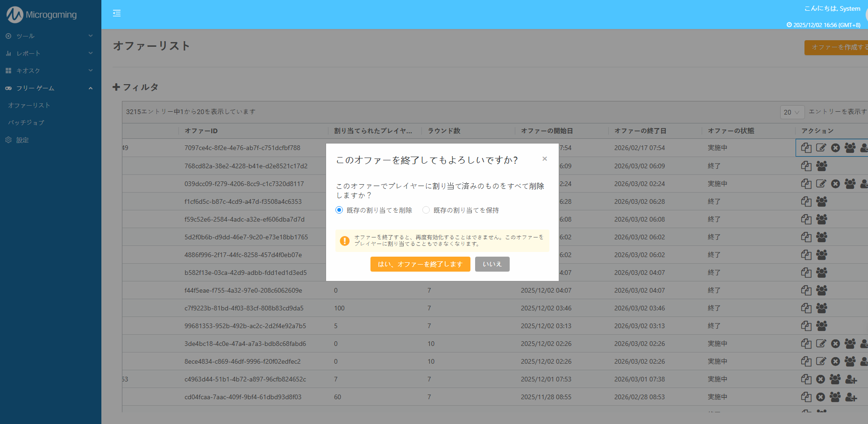Collapse the ツール sidebar menu
The width and height of the screenshot is (868, 424).
pos(25,36)
